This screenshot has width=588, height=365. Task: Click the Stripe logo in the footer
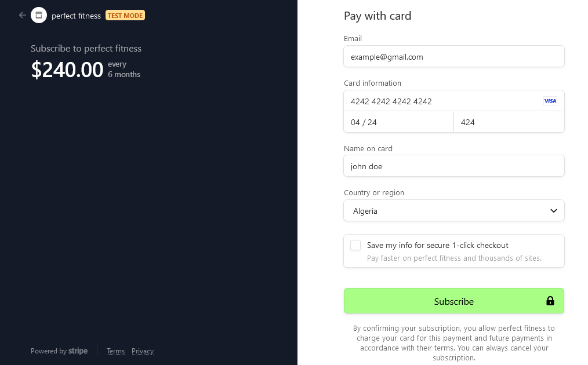click(78, 351)
